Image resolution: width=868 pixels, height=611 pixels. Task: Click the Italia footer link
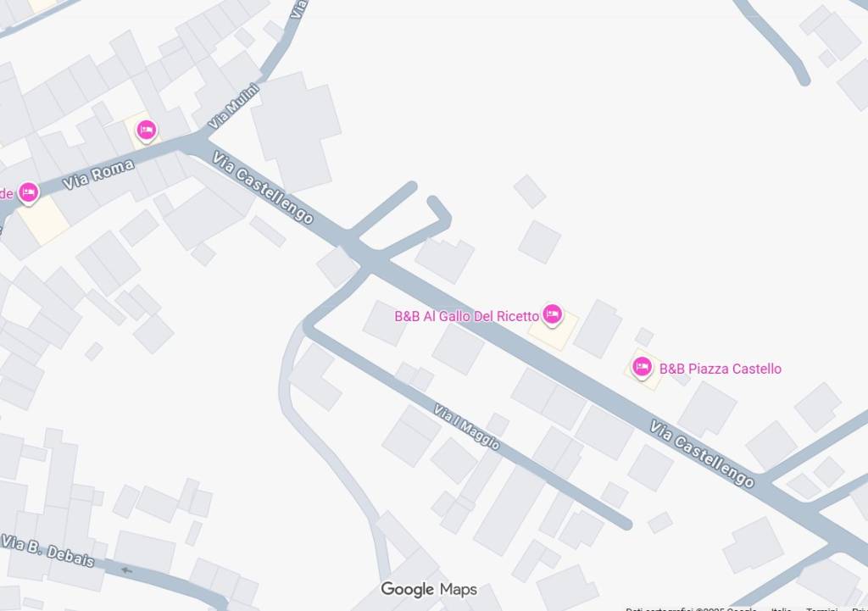tap(781, 608)
